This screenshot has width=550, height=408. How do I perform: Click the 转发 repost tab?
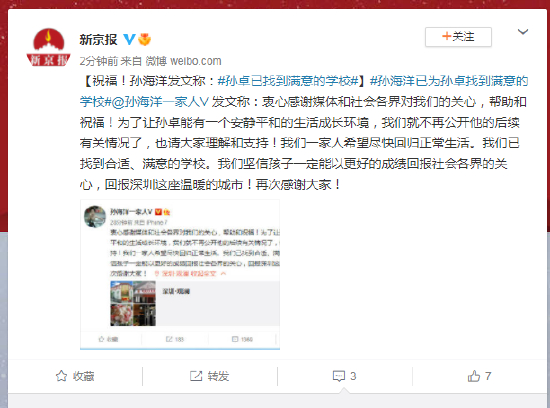pos(210,376)
